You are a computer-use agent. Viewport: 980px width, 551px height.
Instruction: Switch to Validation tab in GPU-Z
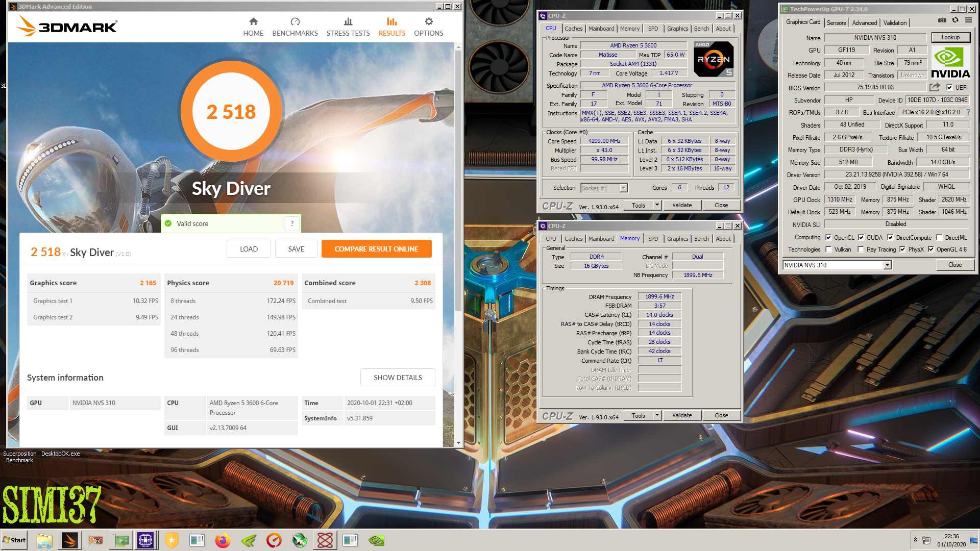(x=895, y=23)
